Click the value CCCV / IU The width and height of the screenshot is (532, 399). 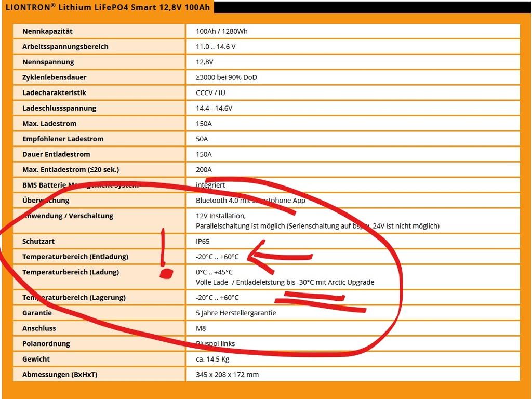(210, 92)
